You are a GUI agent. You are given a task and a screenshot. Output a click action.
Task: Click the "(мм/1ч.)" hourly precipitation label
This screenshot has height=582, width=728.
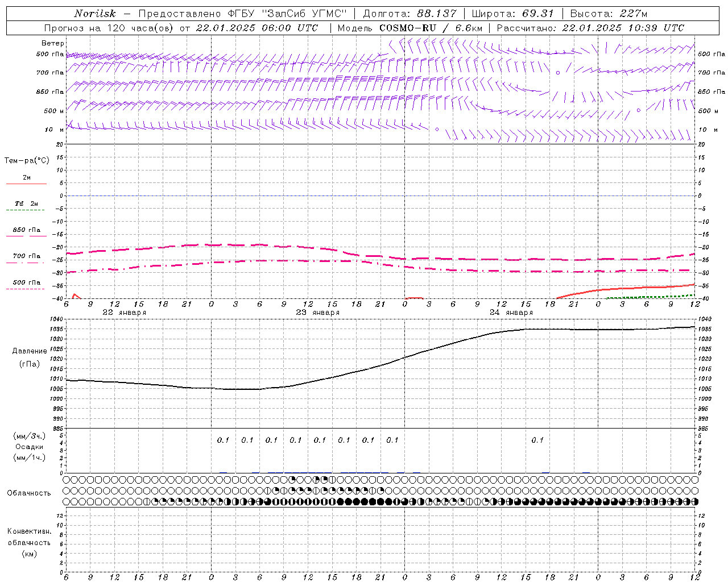tap(30, 458)
